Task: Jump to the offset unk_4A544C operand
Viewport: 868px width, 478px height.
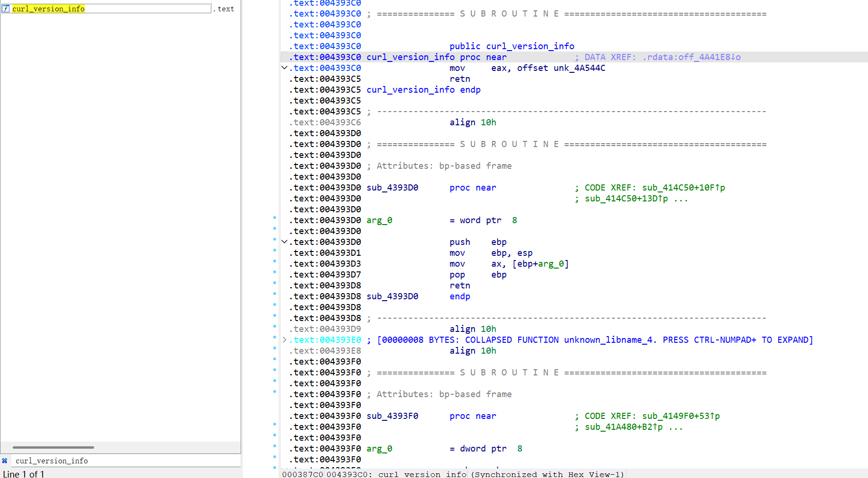Action: [580, 68]
